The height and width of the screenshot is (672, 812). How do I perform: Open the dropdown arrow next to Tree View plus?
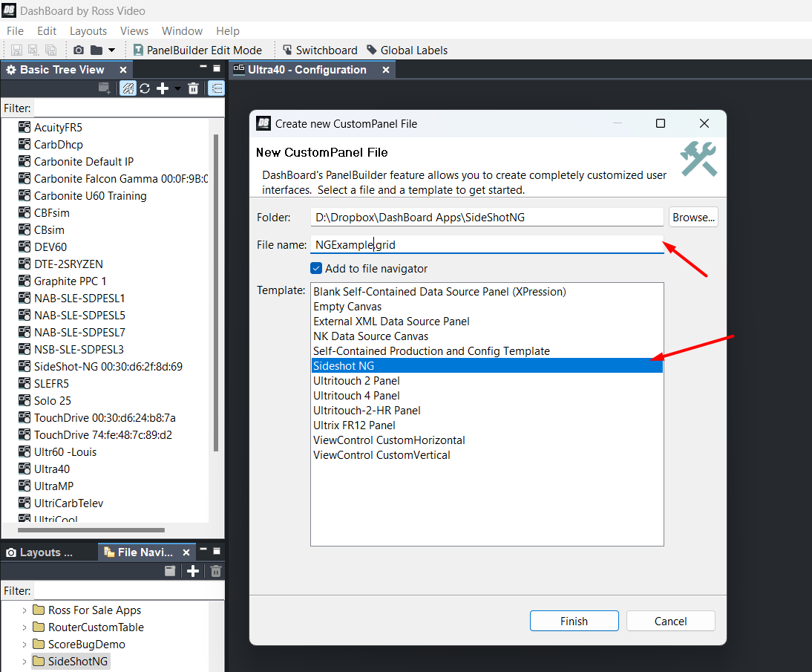click(177, 89)
